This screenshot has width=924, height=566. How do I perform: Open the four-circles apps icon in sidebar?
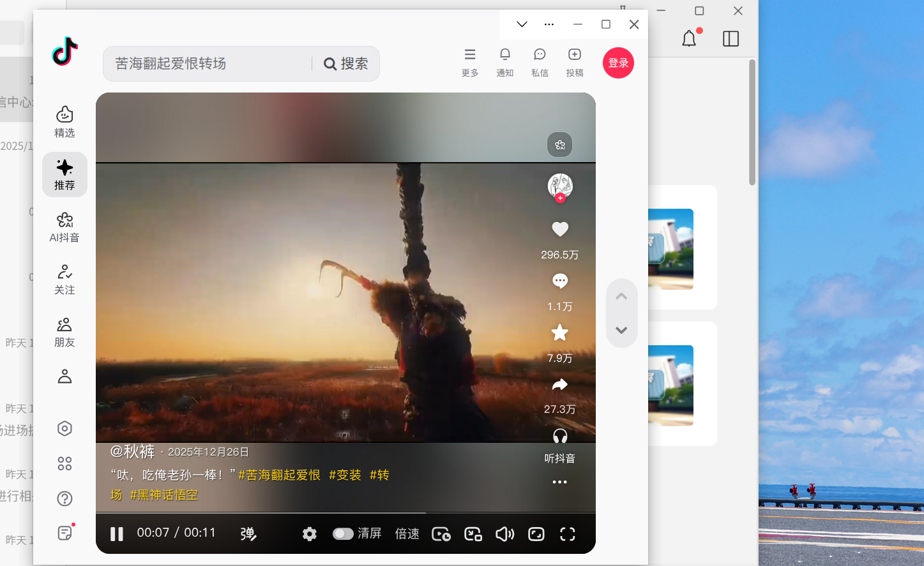tap(64, 463)
